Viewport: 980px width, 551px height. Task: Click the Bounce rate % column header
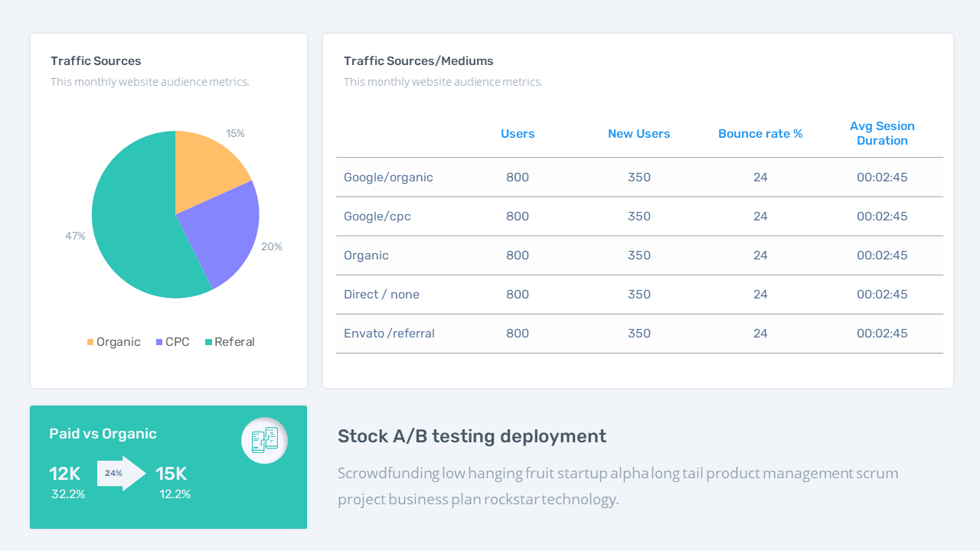(760, 134)
